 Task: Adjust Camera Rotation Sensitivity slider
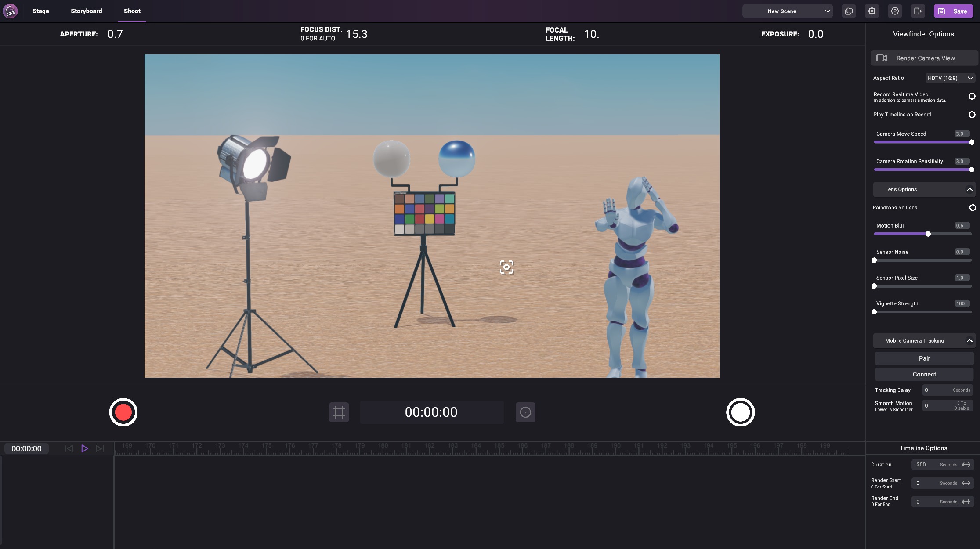point(922,170)
